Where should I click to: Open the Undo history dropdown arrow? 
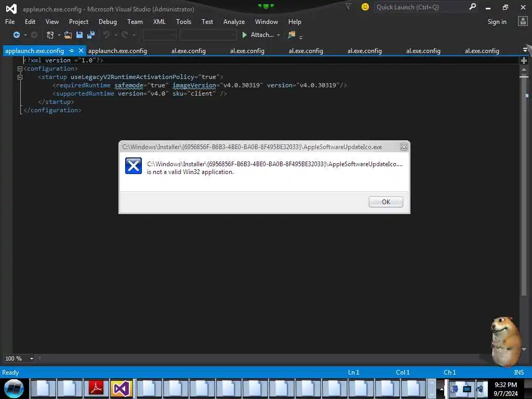click(x=116, y=35)
